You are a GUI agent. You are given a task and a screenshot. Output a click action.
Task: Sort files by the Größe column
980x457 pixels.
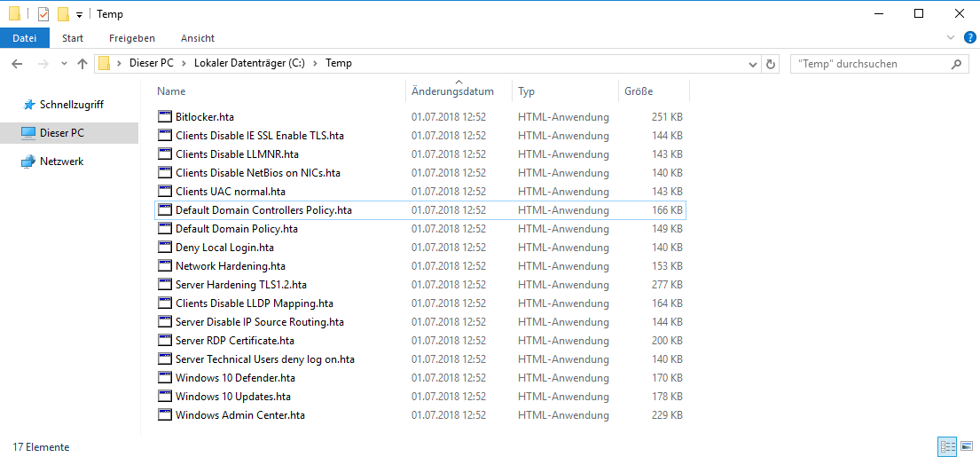639,91
